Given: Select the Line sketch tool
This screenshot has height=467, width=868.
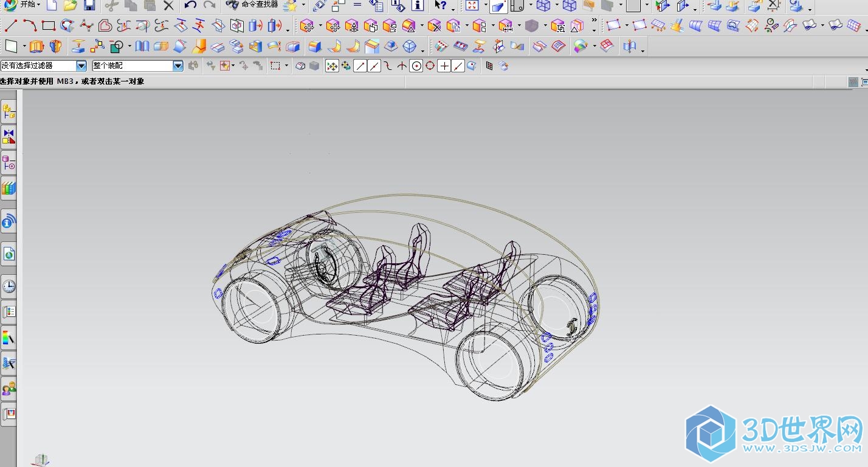Looking at the screenshot, I should coord(11,26).
